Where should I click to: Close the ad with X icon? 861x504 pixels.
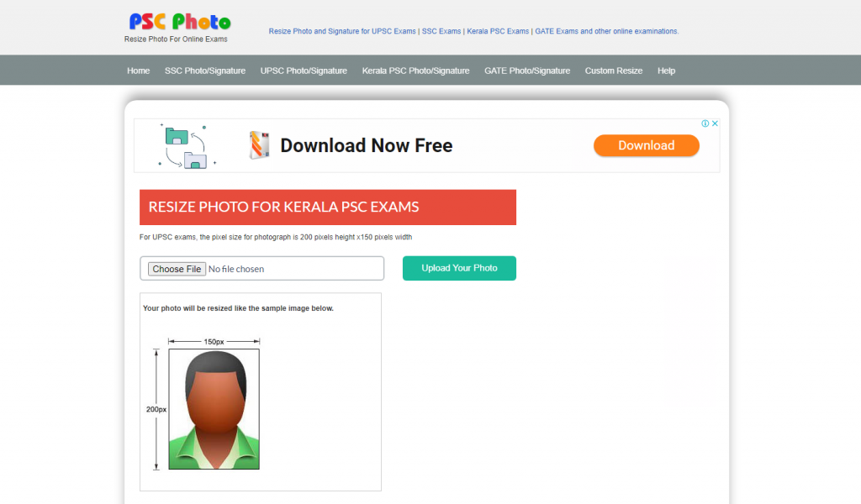point(715,123)
